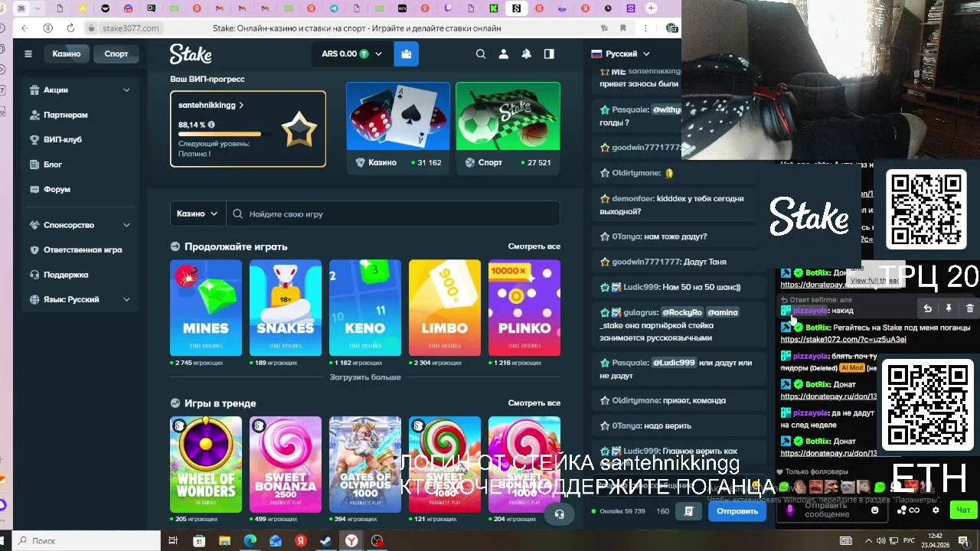Click Смотреть все for Игры в тренде
Image resolution: width=980 pixels, height=551 pixels.
[x=534, y=403]
